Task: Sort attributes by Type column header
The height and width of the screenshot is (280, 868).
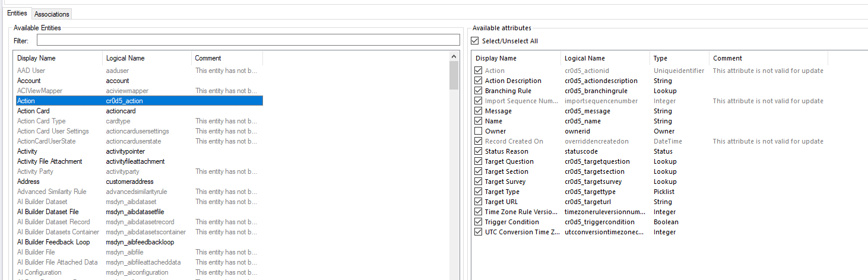Action: point(679,58)
